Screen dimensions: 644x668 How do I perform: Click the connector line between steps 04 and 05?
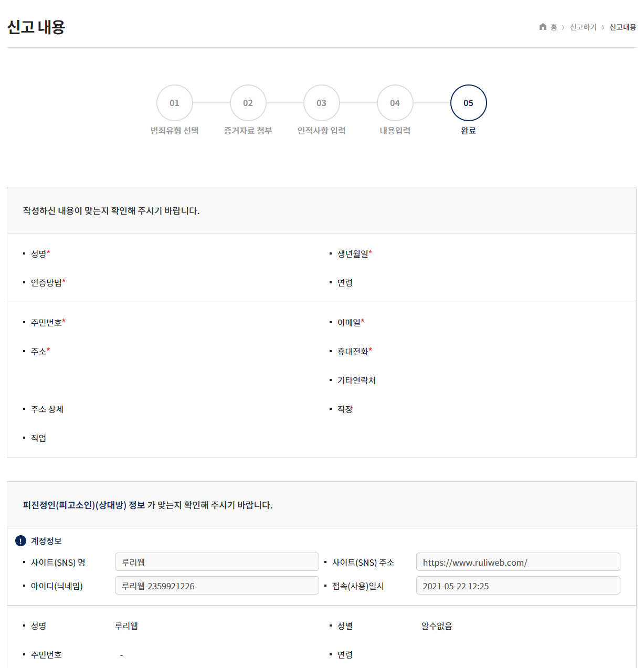click(431, 103)
